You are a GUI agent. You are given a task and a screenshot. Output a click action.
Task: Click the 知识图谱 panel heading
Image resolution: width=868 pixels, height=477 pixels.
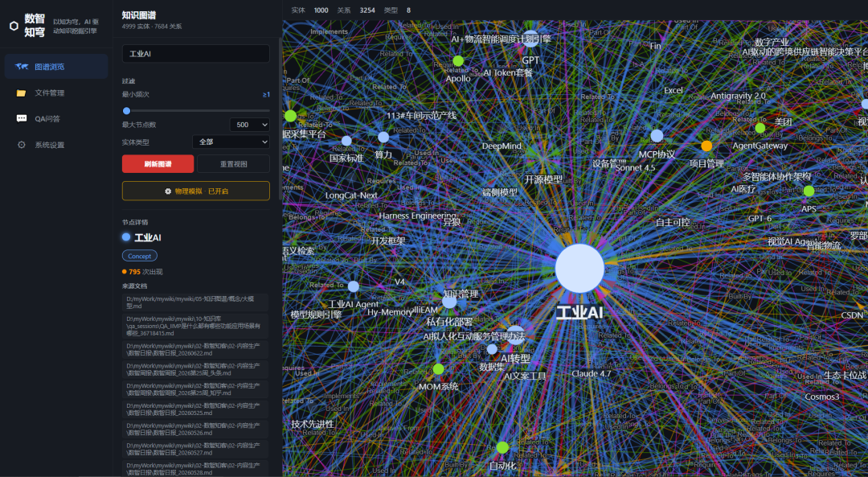(139, 15)
